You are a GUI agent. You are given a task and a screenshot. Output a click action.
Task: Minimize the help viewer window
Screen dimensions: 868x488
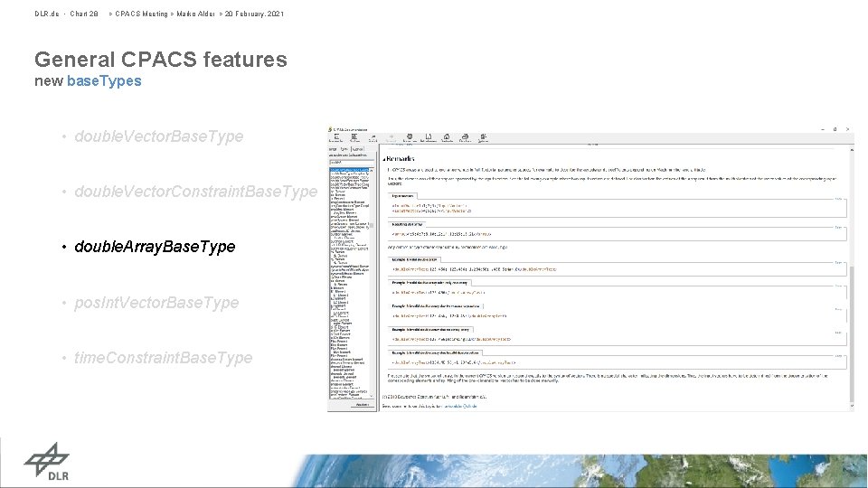823,129
